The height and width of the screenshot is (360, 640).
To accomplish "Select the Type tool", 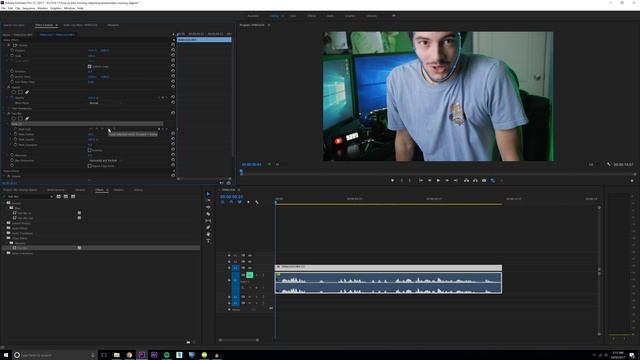I will [208, 241].
